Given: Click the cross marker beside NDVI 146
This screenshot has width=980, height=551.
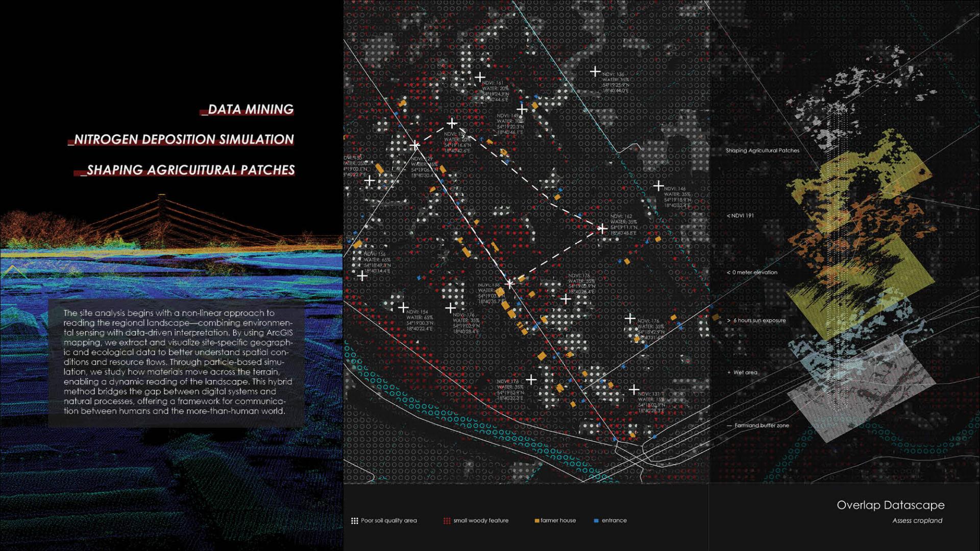Looking at the screenshot, I should click(x=659, y=185).
